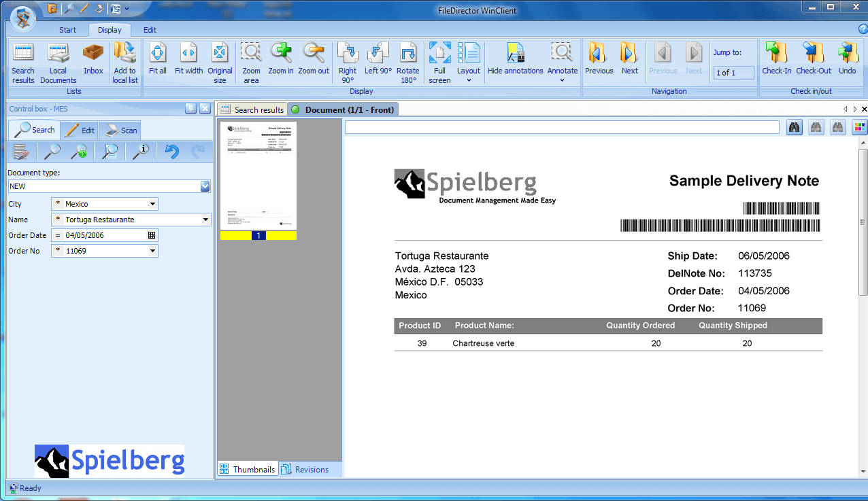Open the Annotate dropdown
868x501 pixels.
(563, 63)
